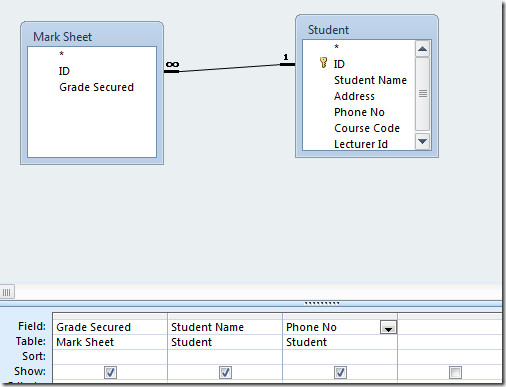The height and width of the screenshot is (387, 506).
Task: Click the Sort cell under Grade Secured
Action: (110, 357)
